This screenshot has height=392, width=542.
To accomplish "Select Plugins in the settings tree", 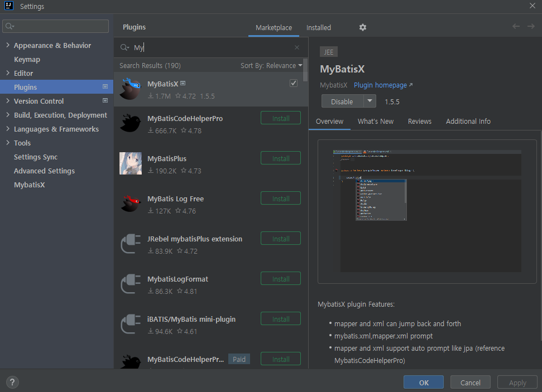I will [57, 86].
